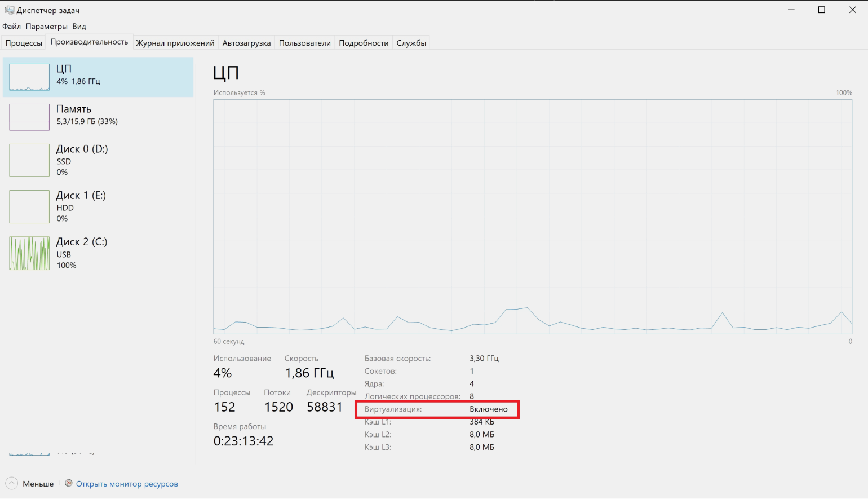Open Диск 2 (C:) USB performance
The image size is (868, 499).
[81, 253]
